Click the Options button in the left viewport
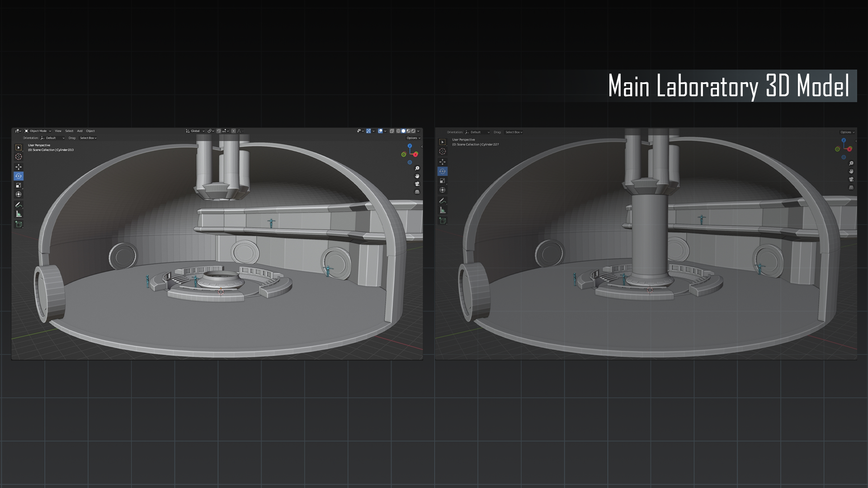 point(413,138)
